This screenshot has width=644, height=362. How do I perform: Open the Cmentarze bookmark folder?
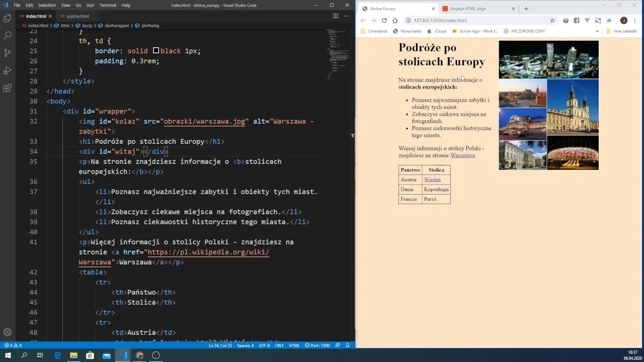374,31
